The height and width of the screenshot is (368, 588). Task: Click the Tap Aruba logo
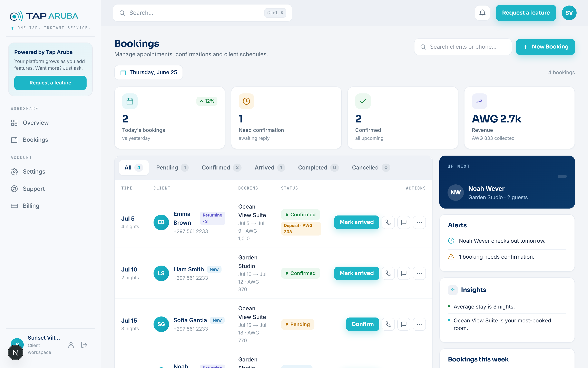click(x=44, y=16)
